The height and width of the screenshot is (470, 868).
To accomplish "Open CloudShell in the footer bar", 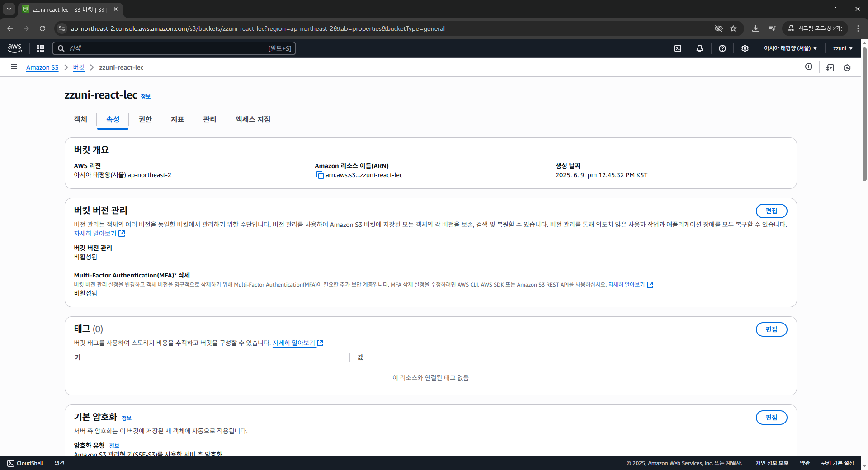I will click(25, 463).
